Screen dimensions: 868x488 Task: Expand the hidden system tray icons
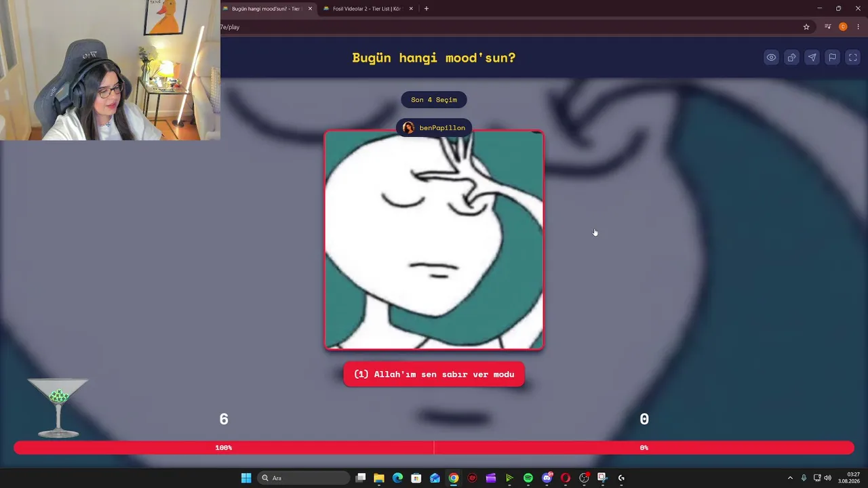click(790, 478)
